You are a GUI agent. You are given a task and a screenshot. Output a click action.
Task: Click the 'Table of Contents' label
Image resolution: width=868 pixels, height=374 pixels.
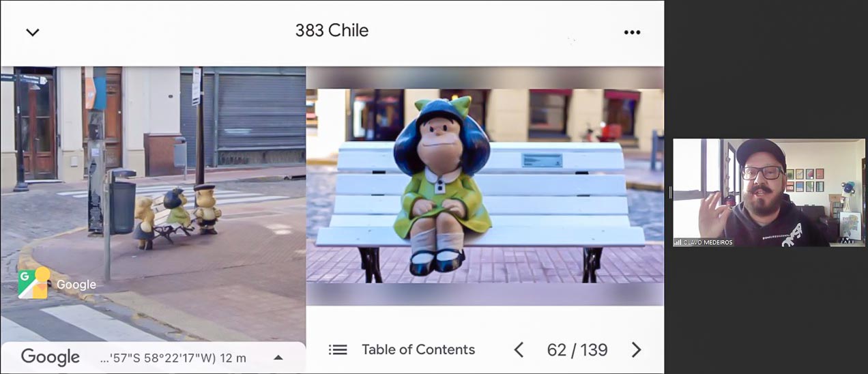[418, 349]
